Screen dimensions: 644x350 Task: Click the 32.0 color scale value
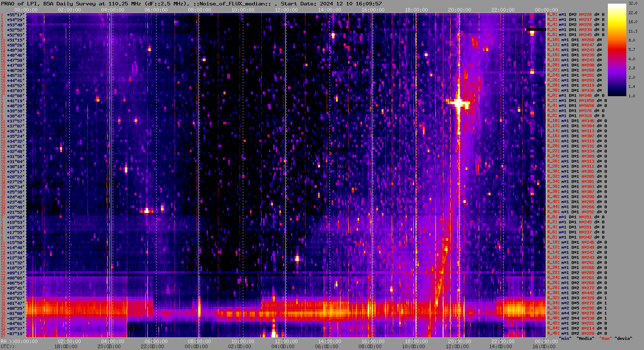pos(633,3)
